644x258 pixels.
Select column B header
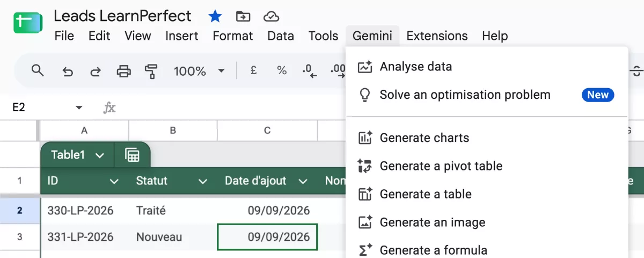coord(173,130)
